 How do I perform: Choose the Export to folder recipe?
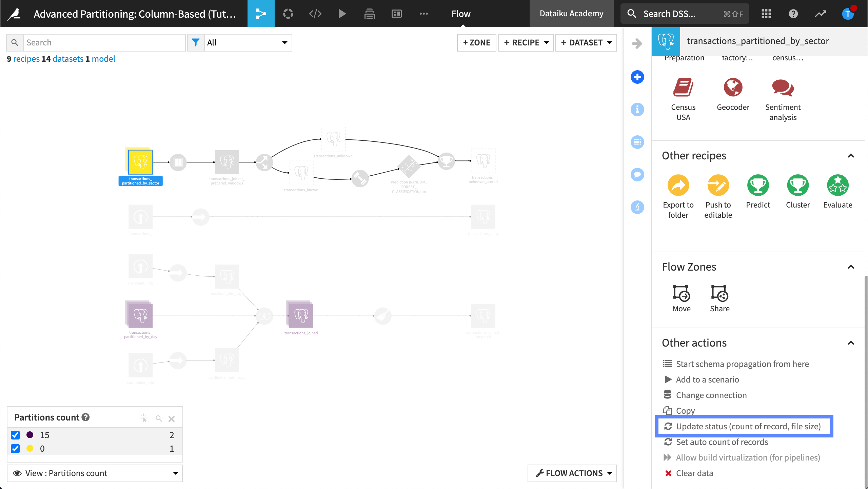(x=678, y=185)
